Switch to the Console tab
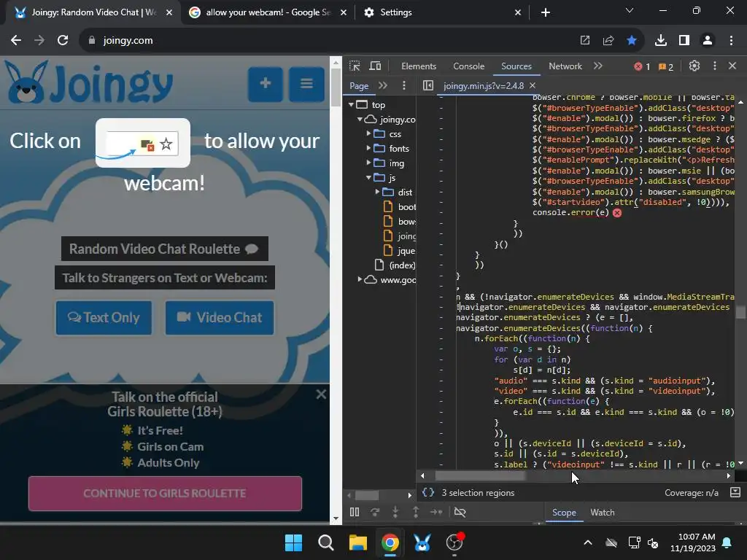Image resolution: width=747 pixels, height=560 pixels. [x=469, y=66]
